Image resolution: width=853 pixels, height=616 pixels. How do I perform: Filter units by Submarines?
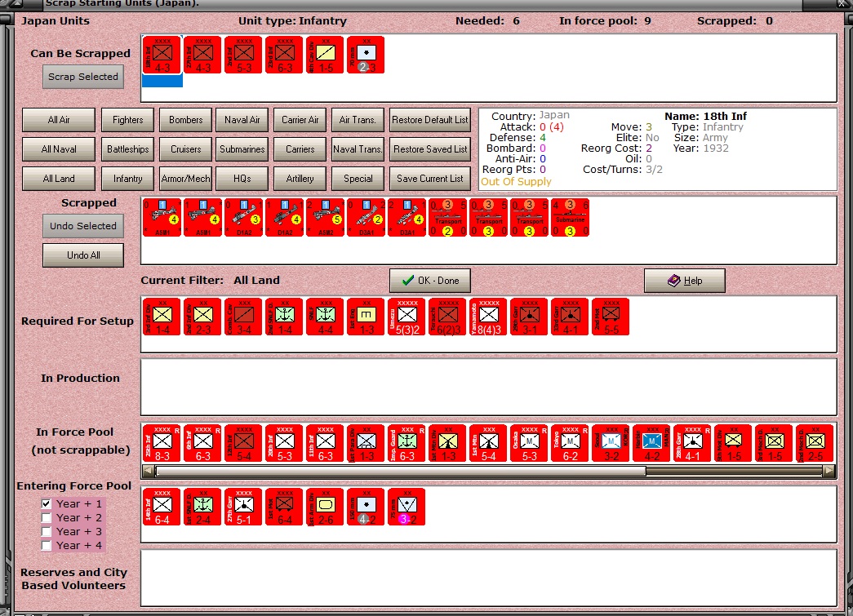pos(242,149)
